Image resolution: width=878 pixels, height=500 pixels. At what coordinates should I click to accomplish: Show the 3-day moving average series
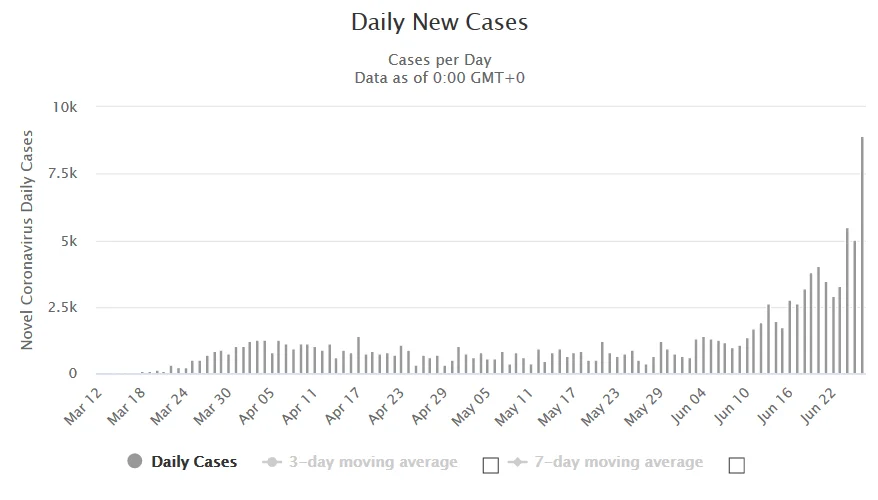372,462
